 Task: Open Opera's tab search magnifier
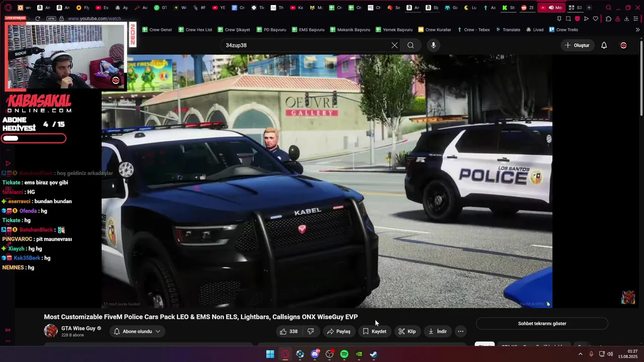[x=609, y=8]
